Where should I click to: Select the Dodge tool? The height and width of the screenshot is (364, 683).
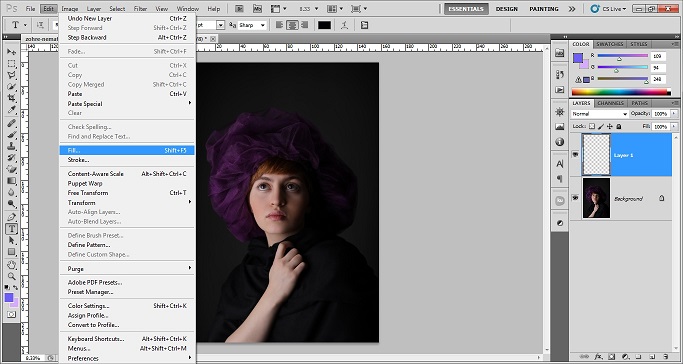pyautogui.click(x=11, y=203)
